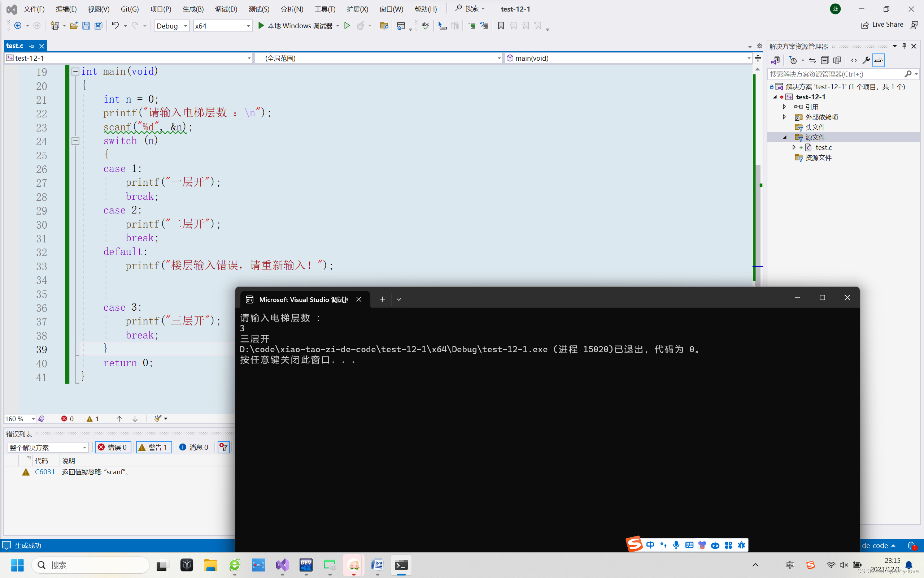The image size is (924, 578).
Task: Toggle the error list clear-filter funnel
Action: pos(224,447)
